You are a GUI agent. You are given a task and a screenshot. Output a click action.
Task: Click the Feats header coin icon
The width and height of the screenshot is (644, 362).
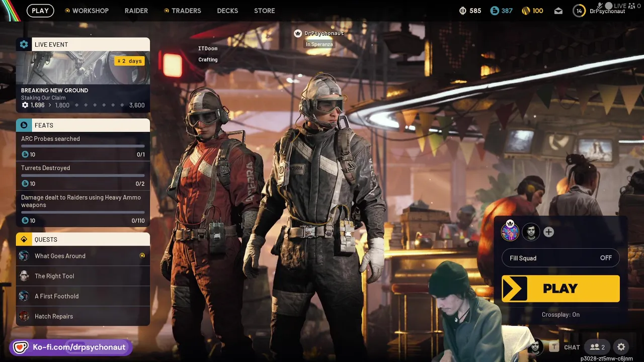pos(24,125)
